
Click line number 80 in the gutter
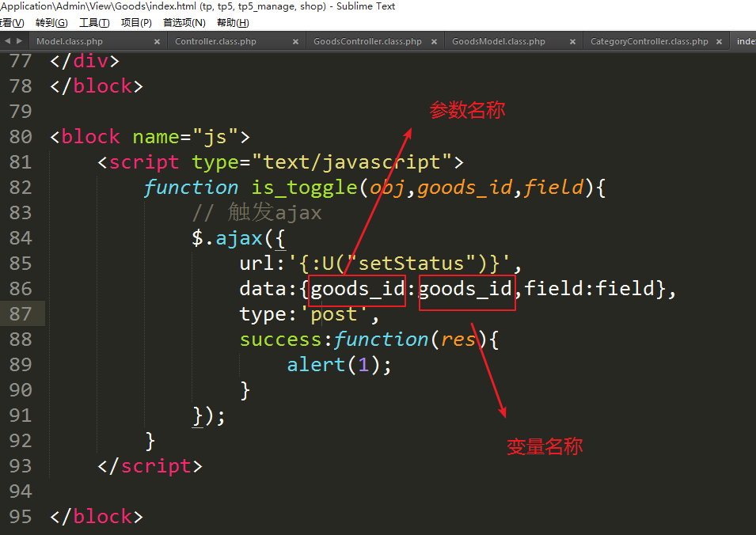tap(20, 137)
